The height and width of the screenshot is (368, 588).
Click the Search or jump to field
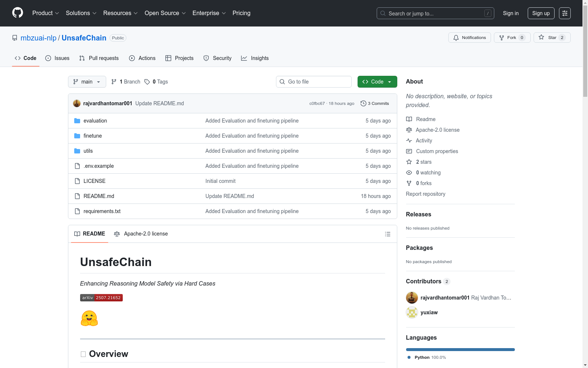pyautogui.click(x=435, y=13)
